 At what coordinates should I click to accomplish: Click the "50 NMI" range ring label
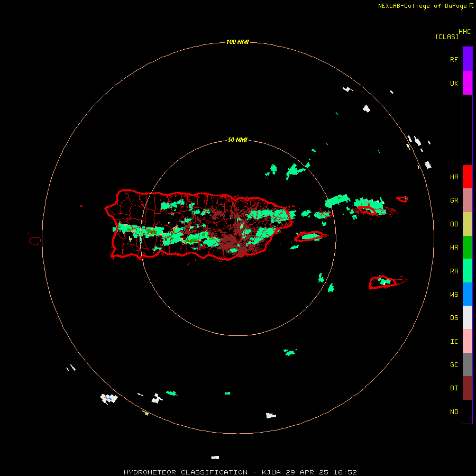coord(237,140)
